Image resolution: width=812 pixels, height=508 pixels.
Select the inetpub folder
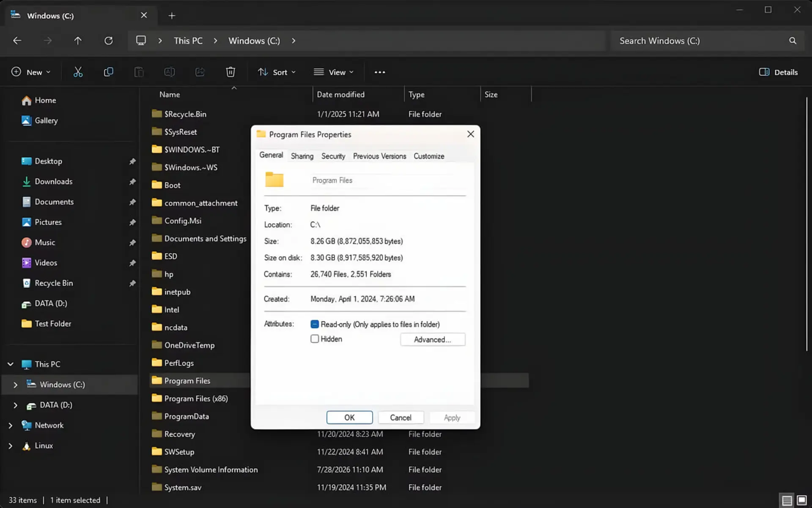pyautogui.click(x=177, y=292)
